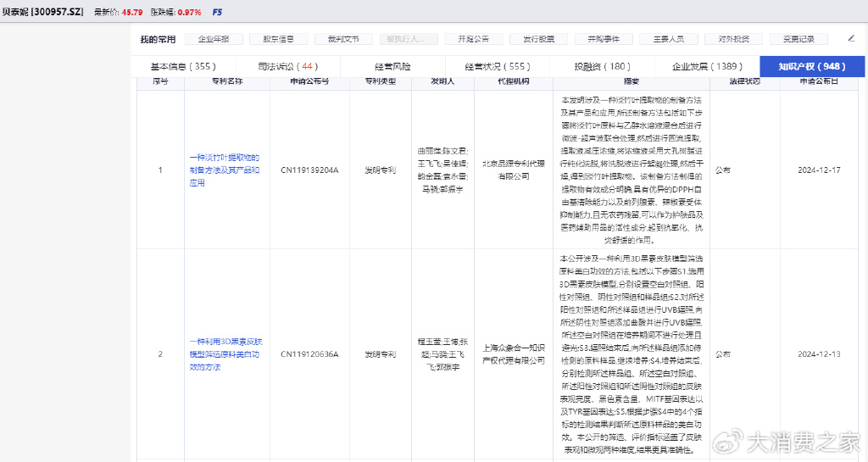
Task: Switch to the 基本信息 tab
Action: 183,66
